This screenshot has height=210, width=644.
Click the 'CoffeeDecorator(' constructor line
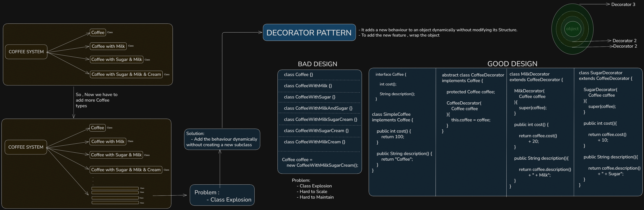[x=464, y=103]
